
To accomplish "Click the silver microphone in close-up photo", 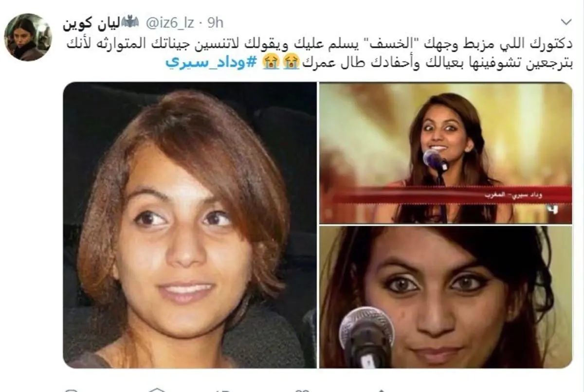I will tap(366, 337).
